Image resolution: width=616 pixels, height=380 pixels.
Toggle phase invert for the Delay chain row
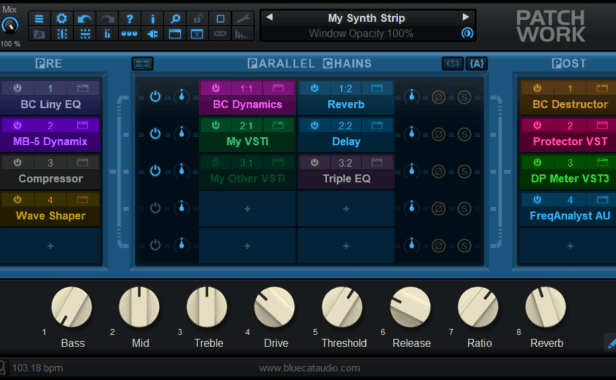tap(438, 134)
